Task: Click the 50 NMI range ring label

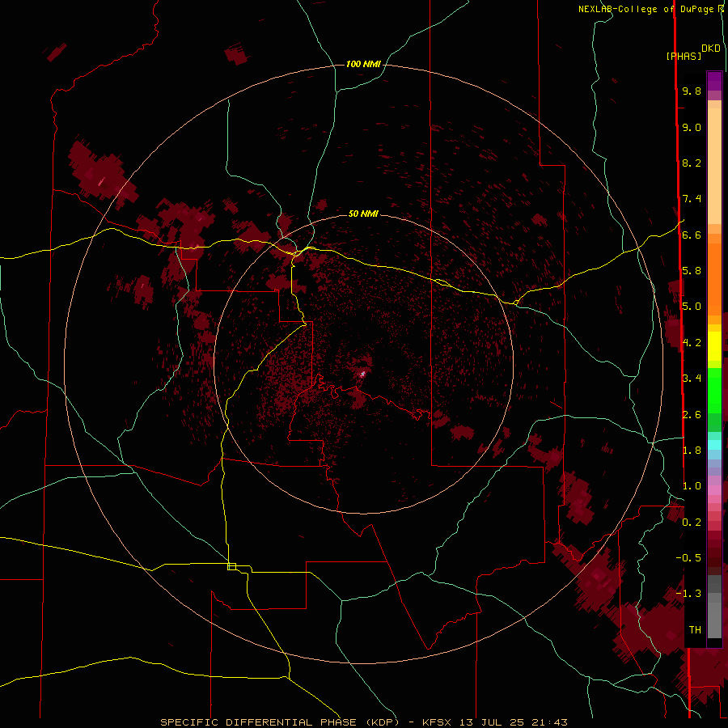Action: coord(363,214)
